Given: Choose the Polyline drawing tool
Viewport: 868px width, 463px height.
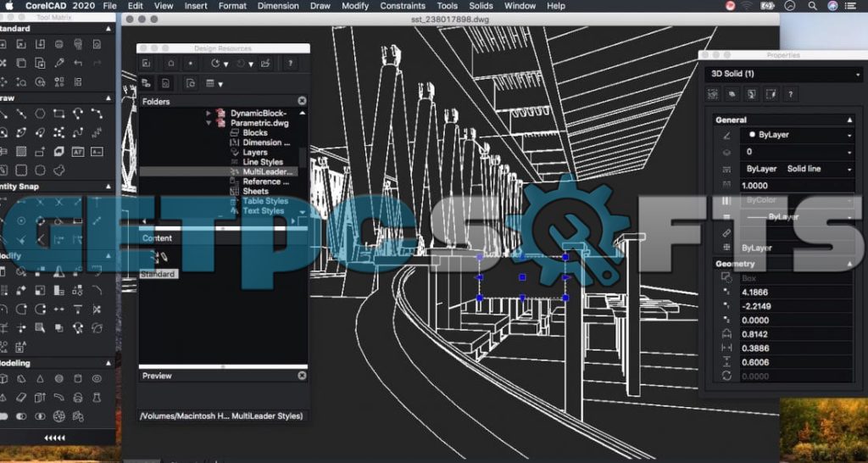Looking at the screenshot, I should (x=97, y=114).
